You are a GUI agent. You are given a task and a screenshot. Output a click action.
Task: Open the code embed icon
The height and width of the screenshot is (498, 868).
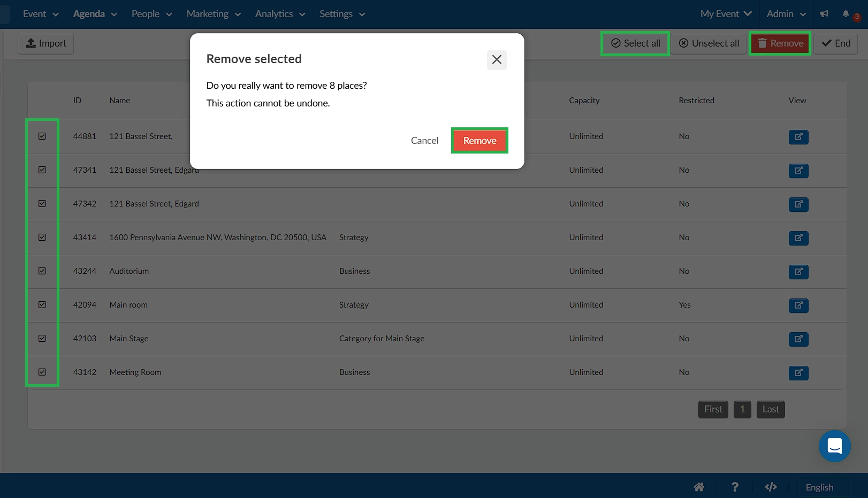771,487
